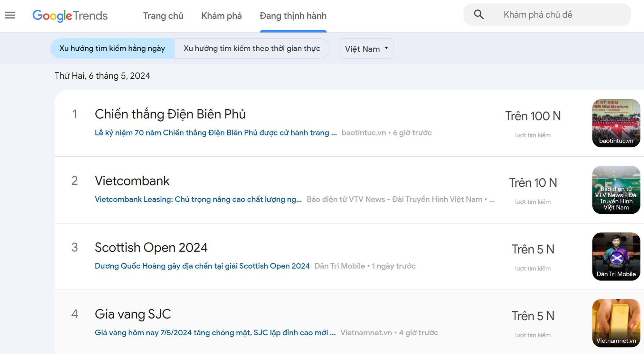Open the Việt Nam country dropdown
Image resolution: width=644 pixels, height=354 pixels.
pyautogui.click(x=366, y=49)
